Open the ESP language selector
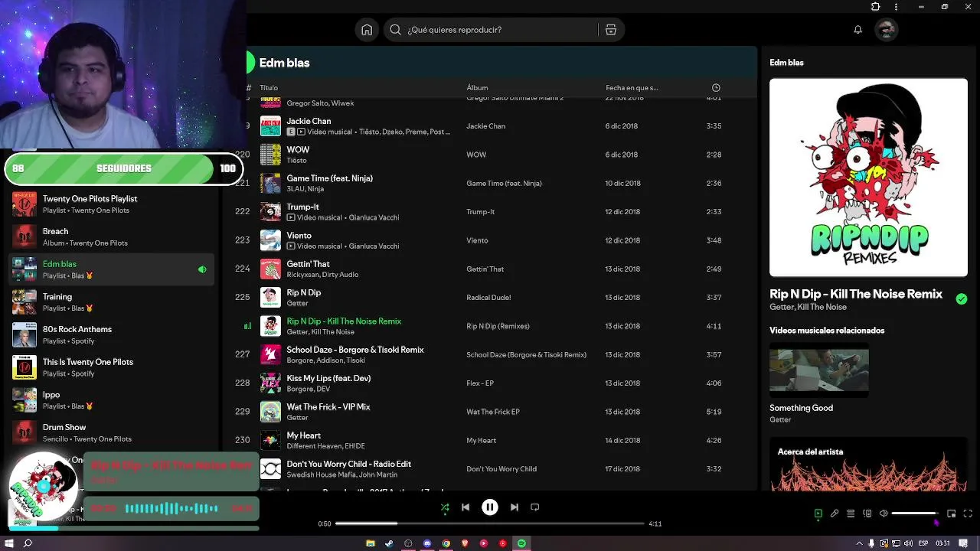 (x=923, y=543)
